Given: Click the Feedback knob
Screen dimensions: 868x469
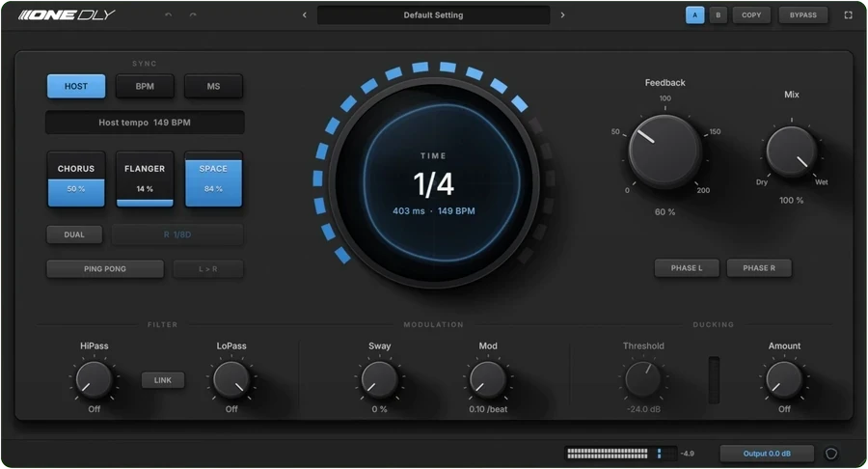Looking at the screenshot, I should pos(665,152).
